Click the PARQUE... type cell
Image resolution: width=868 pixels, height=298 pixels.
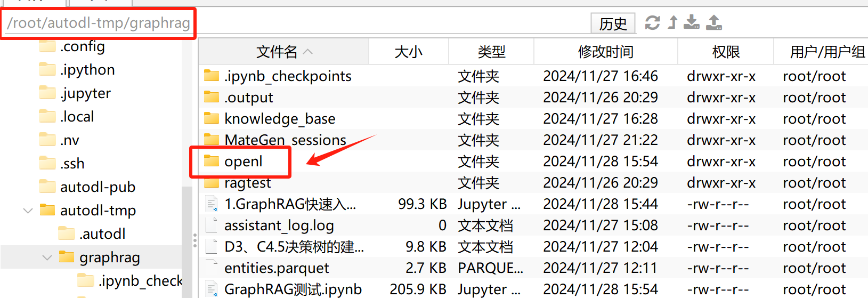click(490, 268)
